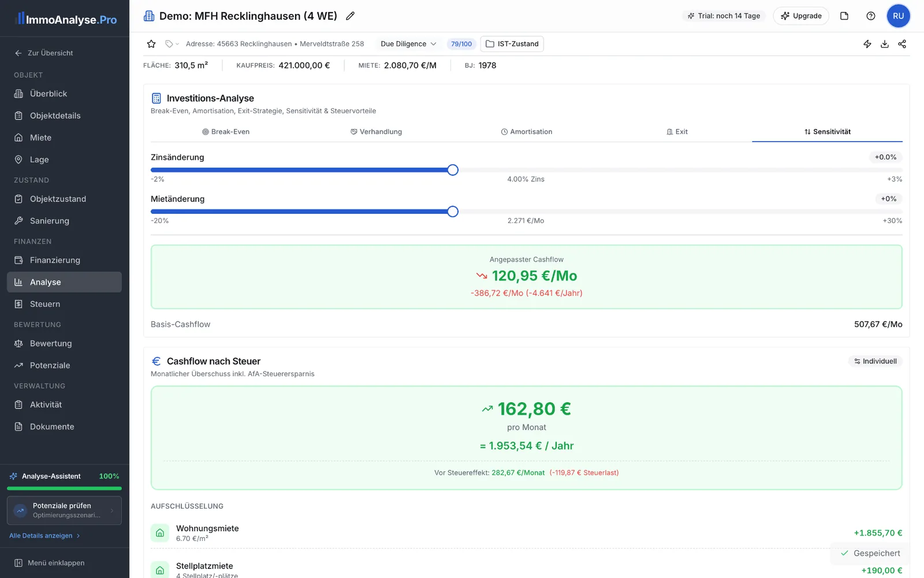Open Finanzierung in the sidebar
Viewport: 924px width, 578px height.
[x=64, y=260]
